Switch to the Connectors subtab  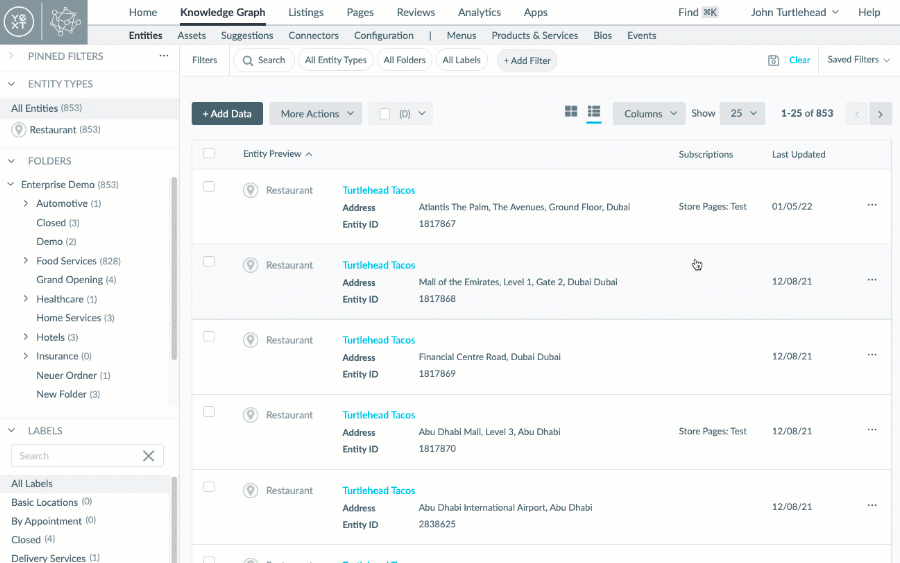[x=313, y=36]
